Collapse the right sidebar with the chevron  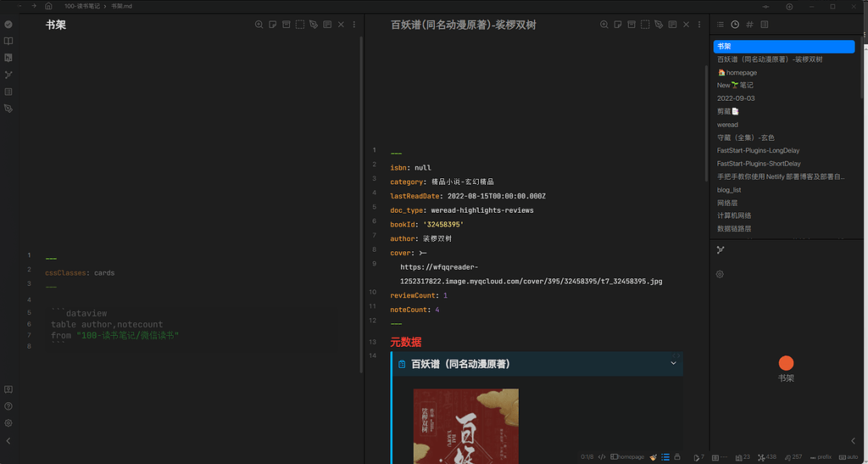pyautogui.click(x=853, y=441)
